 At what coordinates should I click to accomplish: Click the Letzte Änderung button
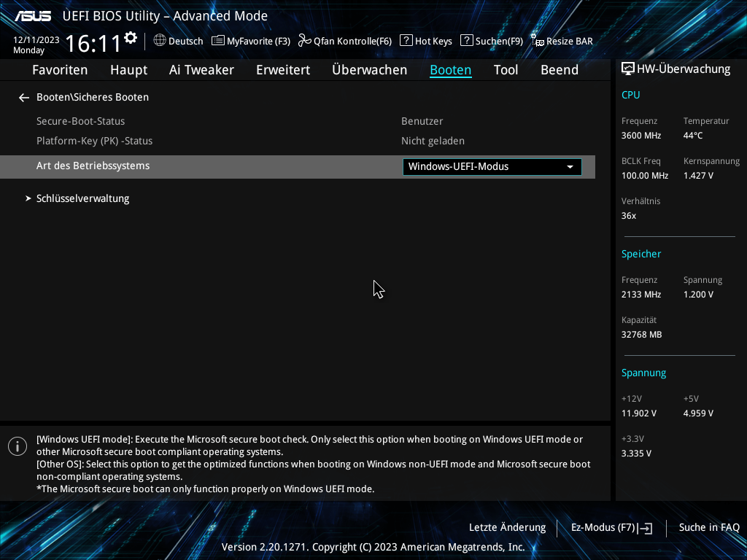(x=508, y=528)
